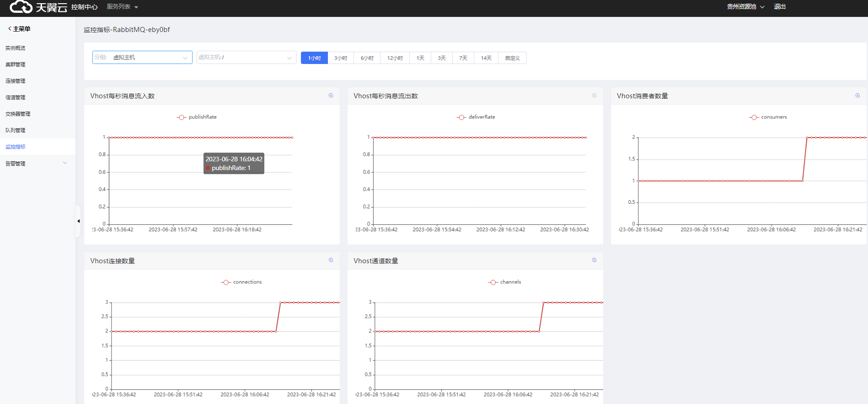The width and height of the screenshot is (868, 404).
Task: Open 队列管理 in the sidebar
Action: coord(16,130)
